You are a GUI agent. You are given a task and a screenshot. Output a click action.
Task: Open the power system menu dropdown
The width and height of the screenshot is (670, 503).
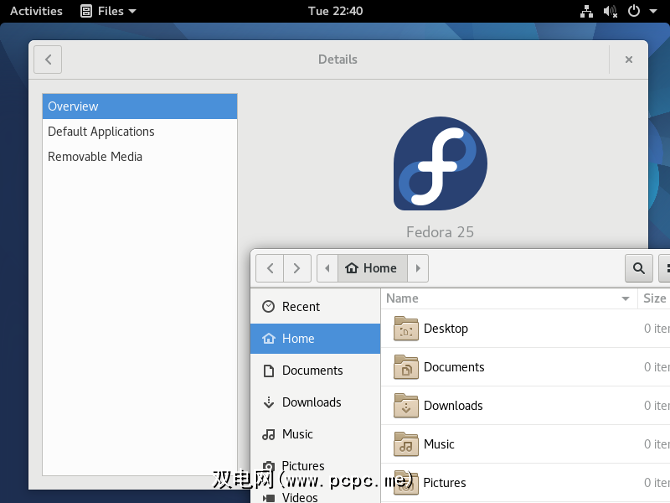pos(640,11)
